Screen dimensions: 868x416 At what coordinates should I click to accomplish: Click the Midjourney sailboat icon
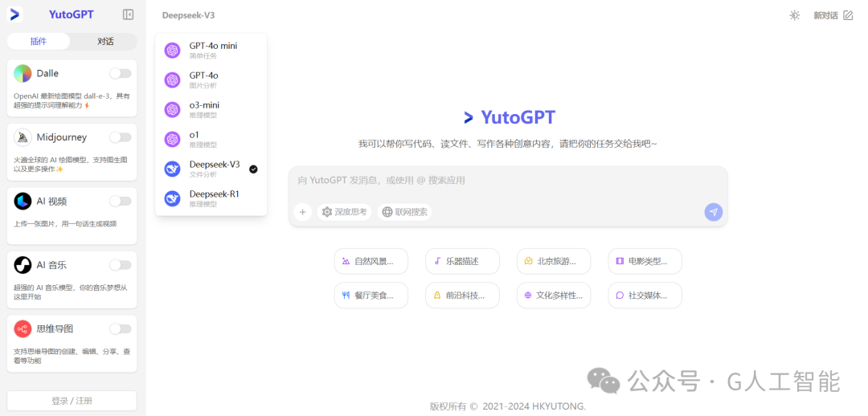(x=23, y=137)
